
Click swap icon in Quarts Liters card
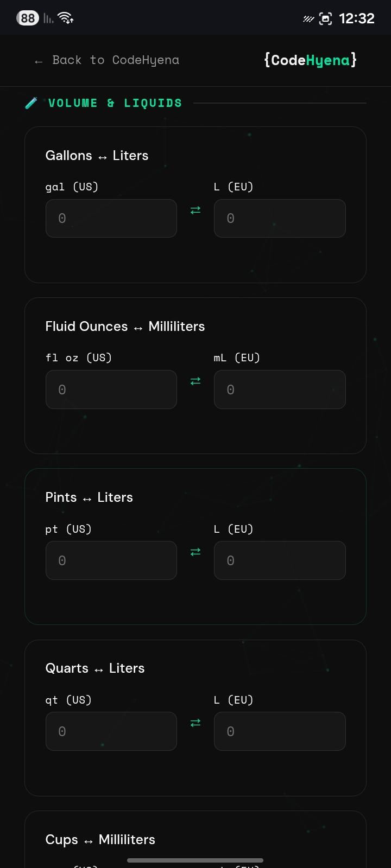tap(195, 723)
